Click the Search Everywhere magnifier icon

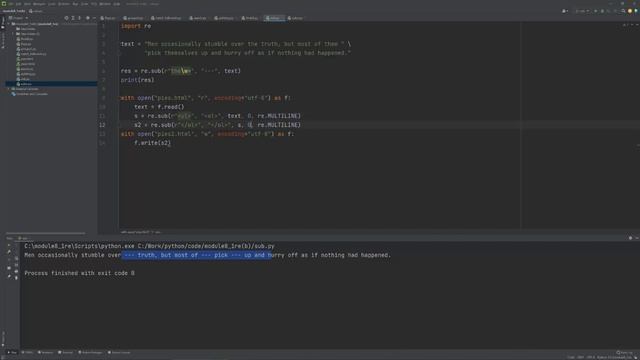[x=623, y=11]
